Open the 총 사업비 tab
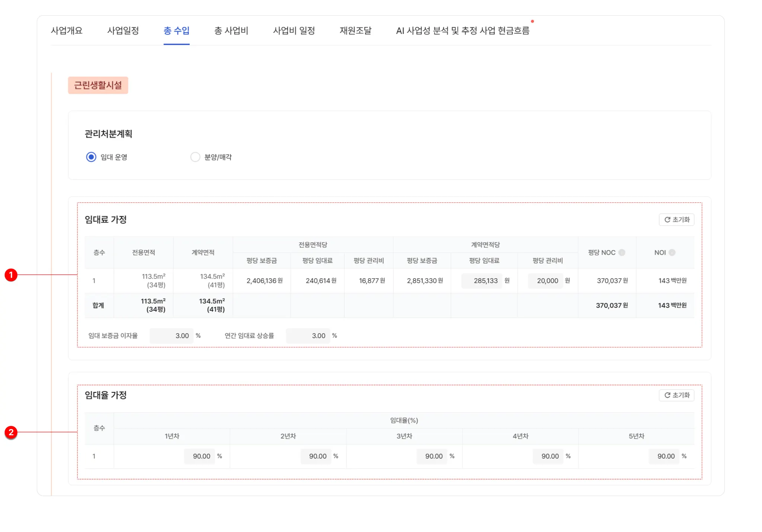Screen dimensions: 762x532 pyautogui.click(x=231, y=31)
